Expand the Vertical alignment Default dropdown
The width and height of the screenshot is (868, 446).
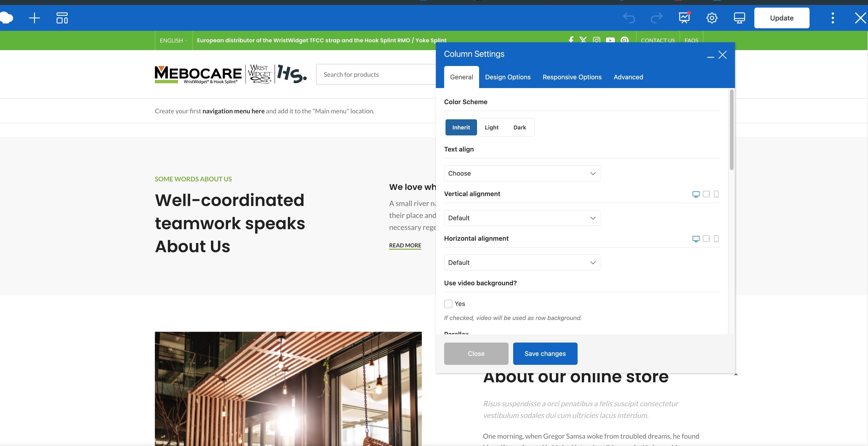pyautogui.click(x=522, y=218)
